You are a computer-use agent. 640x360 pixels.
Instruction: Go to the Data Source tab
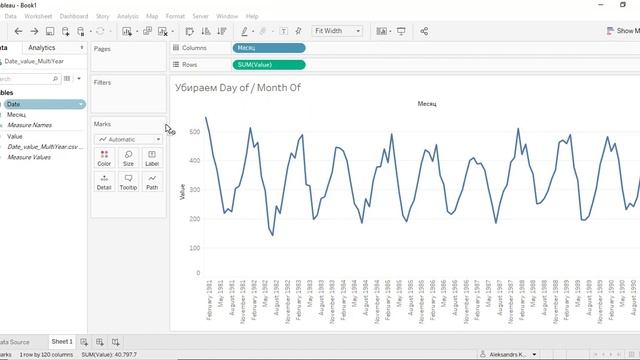[15, 342]
